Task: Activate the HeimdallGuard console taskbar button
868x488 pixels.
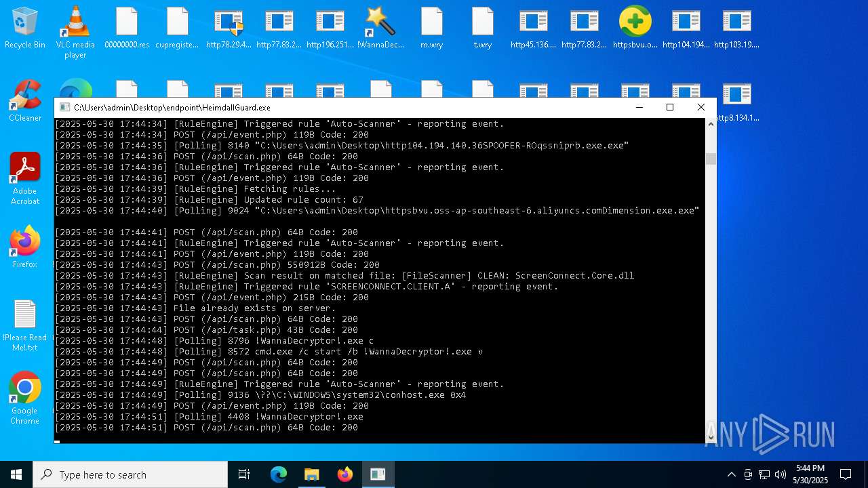Action: (x=378, y=474)
